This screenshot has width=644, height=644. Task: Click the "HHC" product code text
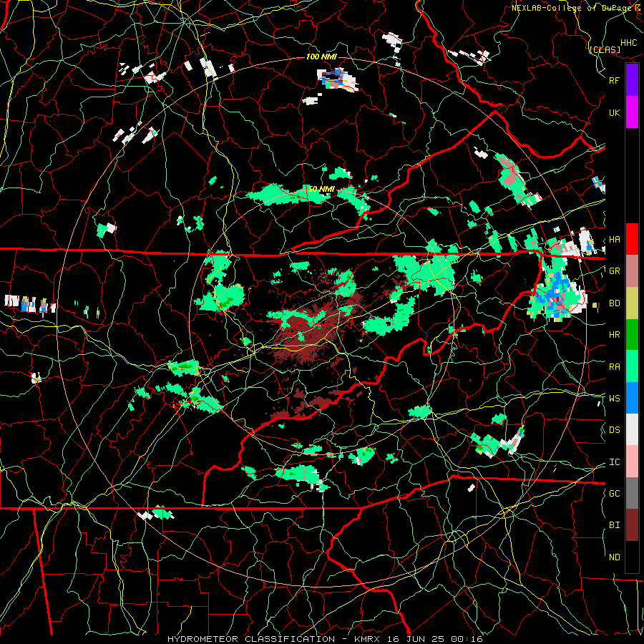pos(628,43)
